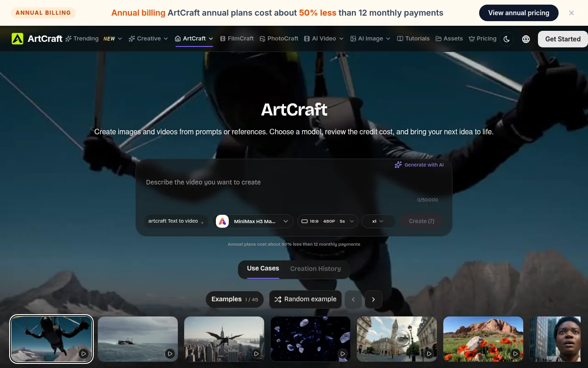Play the European street example video
Screen dimensions: 588x368
coord(429,353)
